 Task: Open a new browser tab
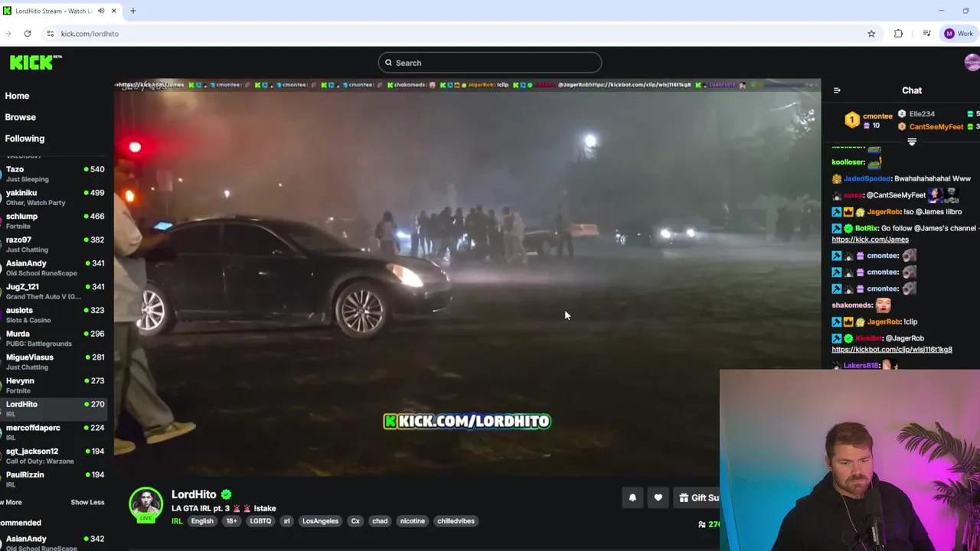[132, 11]
